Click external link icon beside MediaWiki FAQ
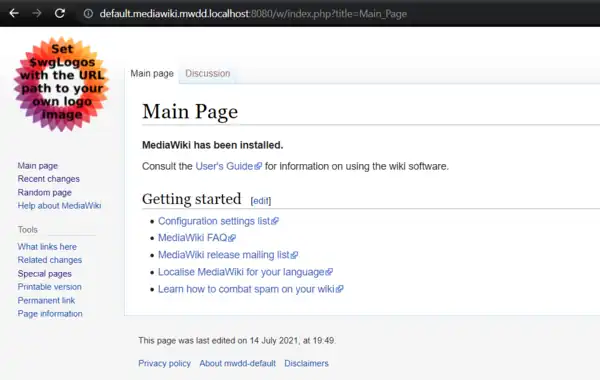The image size is (600, 380). (x=232, y=238)
